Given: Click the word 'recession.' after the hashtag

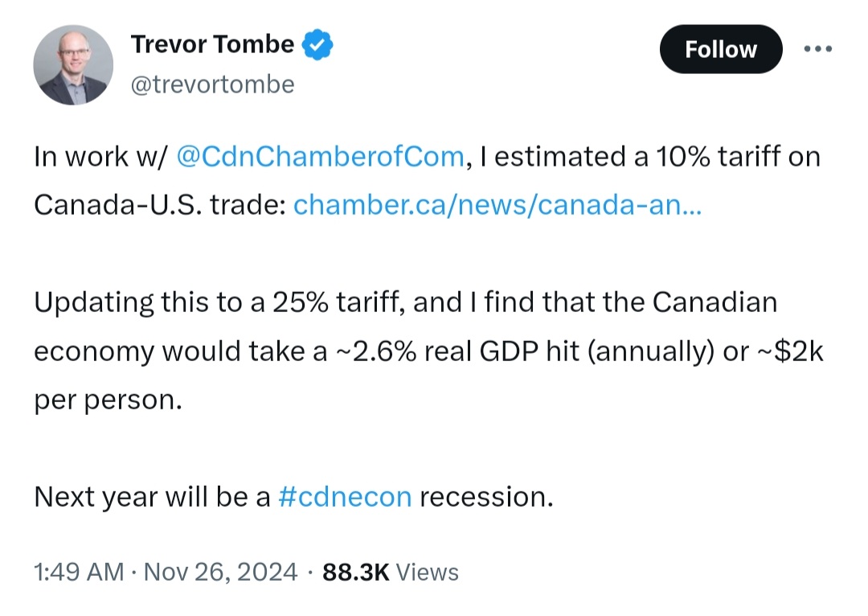Looking at the screenshot, I should (x=486, y=497).
